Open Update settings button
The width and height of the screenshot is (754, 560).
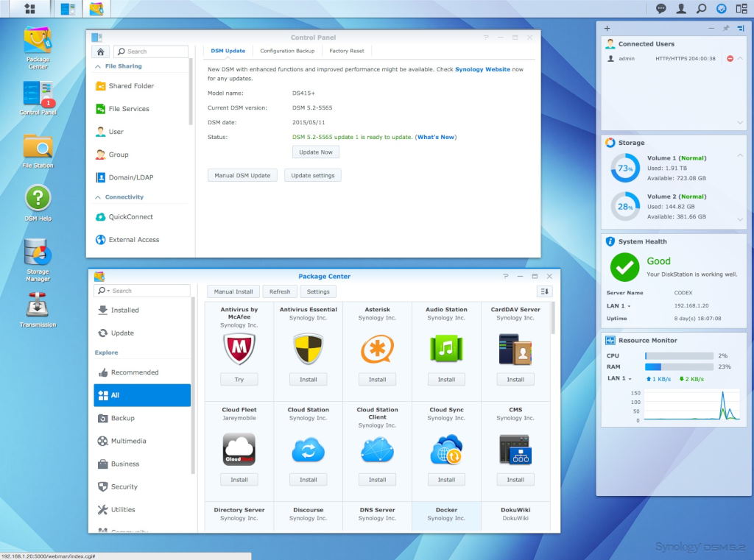click(312, 175)
